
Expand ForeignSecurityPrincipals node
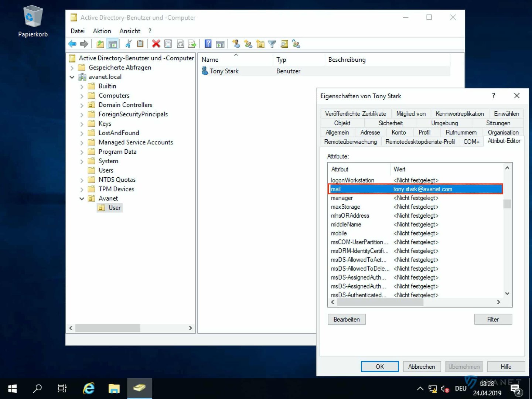coord(82,115)
